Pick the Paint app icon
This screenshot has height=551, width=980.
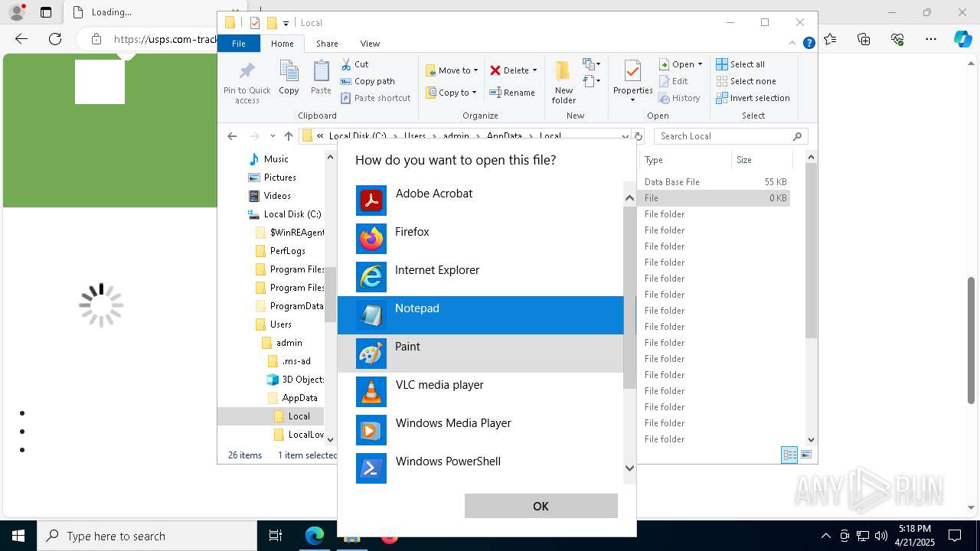[371, 354]
